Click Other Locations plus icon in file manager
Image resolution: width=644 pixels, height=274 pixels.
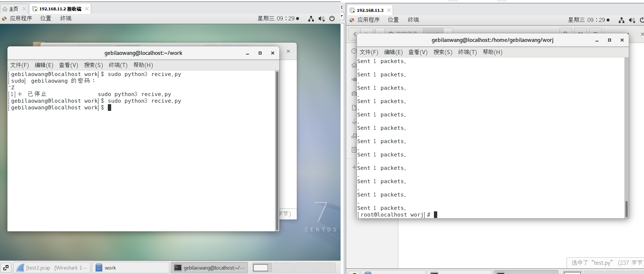(x=354, y=167)
